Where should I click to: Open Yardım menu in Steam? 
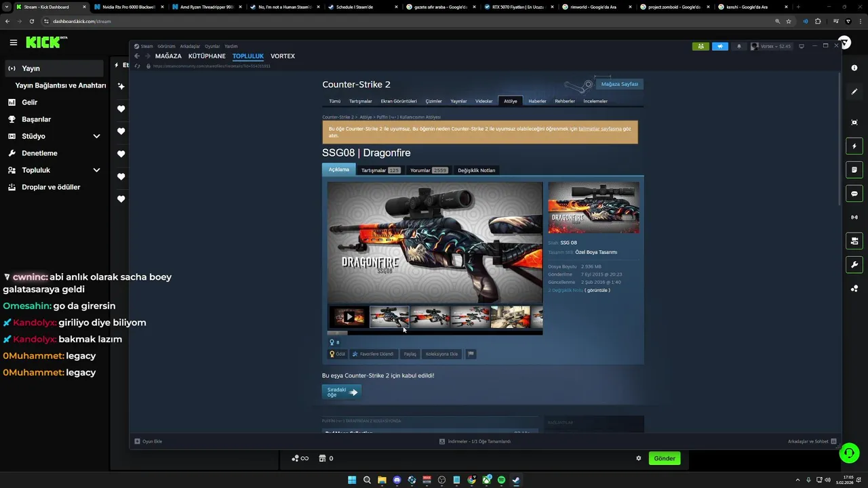[x=231, y=46]
